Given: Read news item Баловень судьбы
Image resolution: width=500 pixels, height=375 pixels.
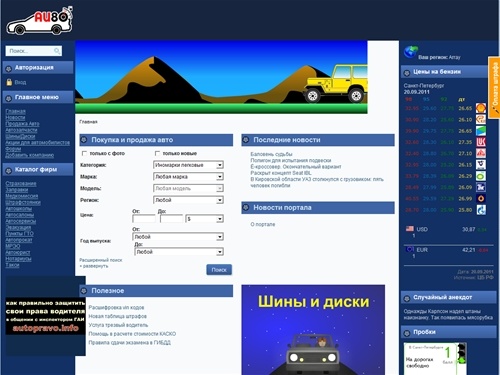Looking at the screenshot, I should click(x=271, y=154).
